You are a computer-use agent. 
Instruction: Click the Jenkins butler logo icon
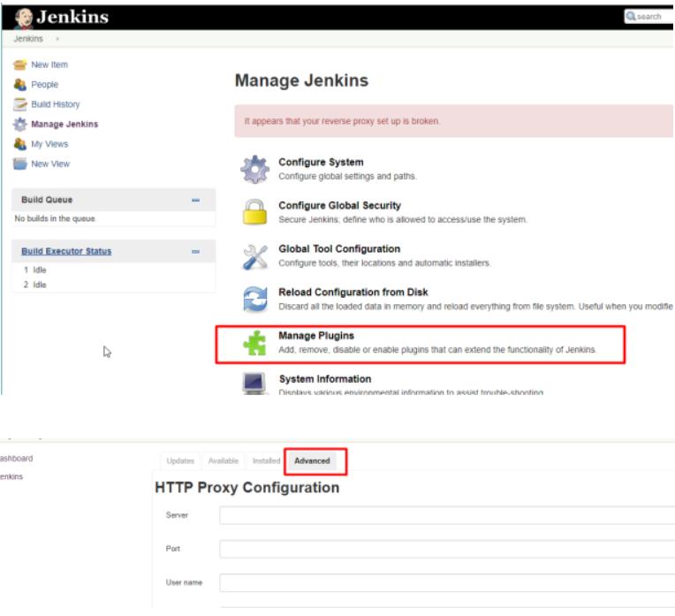click(24, 16)
